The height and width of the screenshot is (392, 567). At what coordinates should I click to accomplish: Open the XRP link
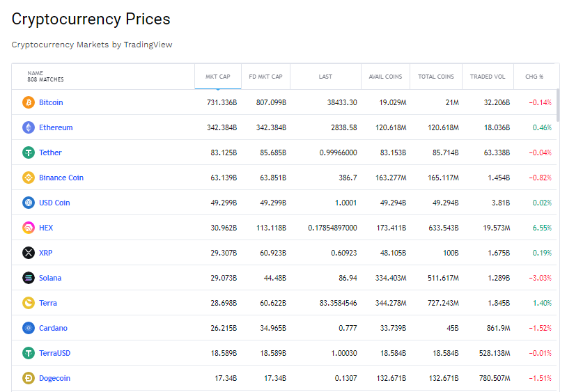45,253
